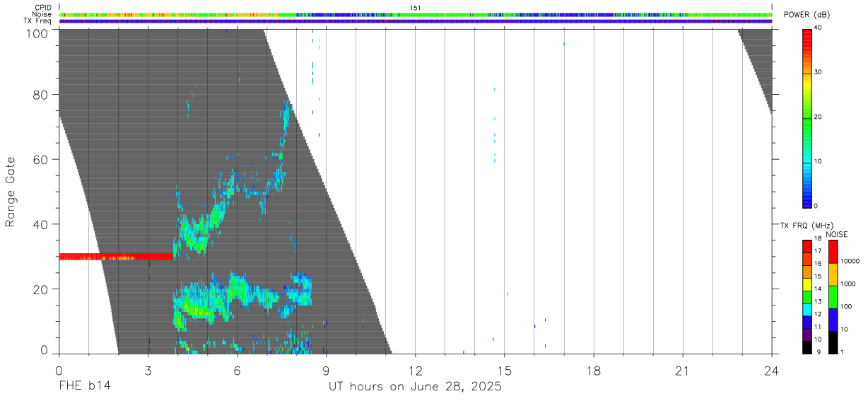The image size is (868, 401).
Task: Pick the black bottom NOISE swatch
Action: tap(835, 342)
